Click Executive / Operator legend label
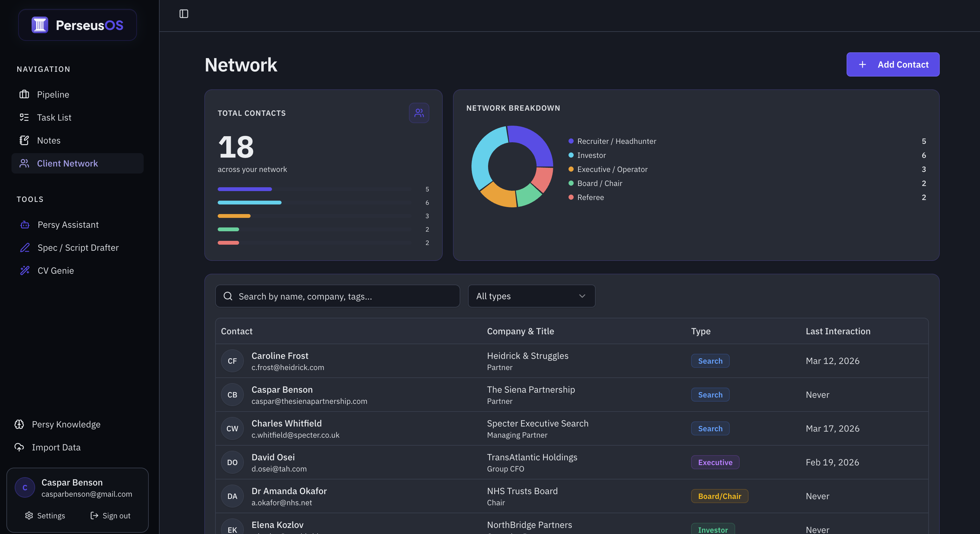980x534 pixels. coord(612,169)
